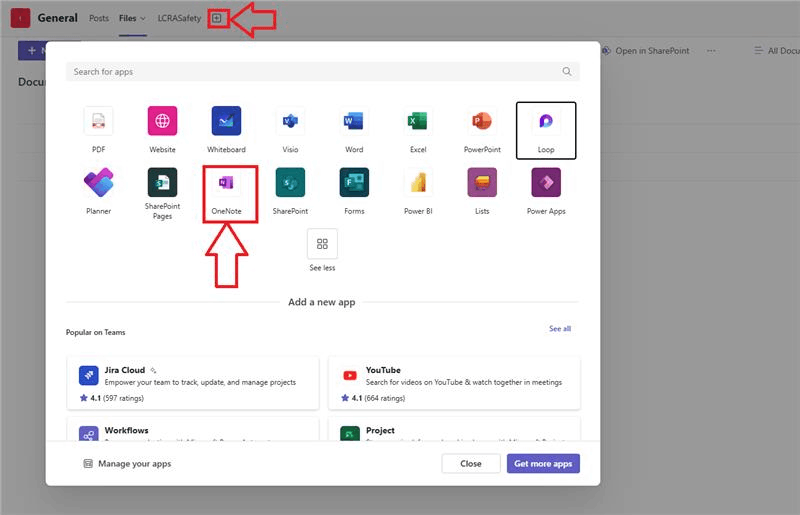Screen dimensions: 800x515
Task: Add the PowerPoint app
Action: coord(482,121)
